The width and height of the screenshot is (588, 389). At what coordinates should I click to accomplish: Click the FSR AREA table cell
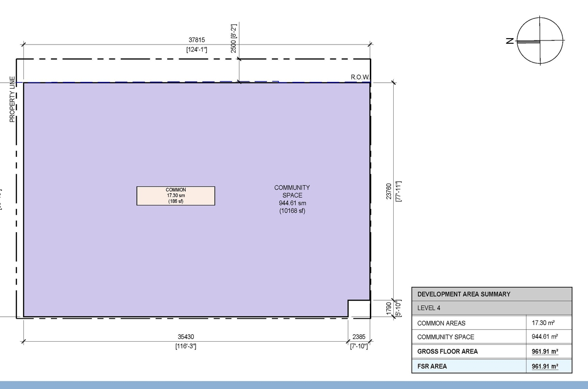(x=469, y=366)
